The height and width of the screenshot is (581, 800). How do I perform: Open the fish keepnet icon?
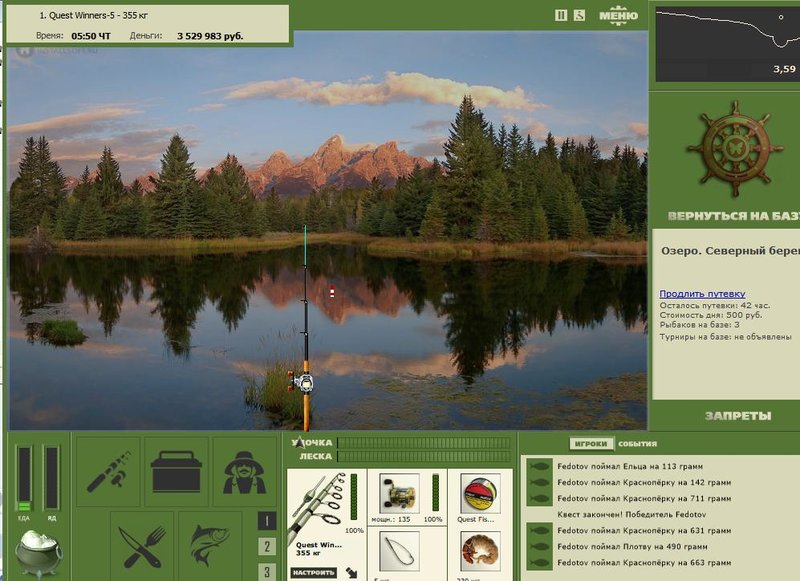(x=210, y=546)
